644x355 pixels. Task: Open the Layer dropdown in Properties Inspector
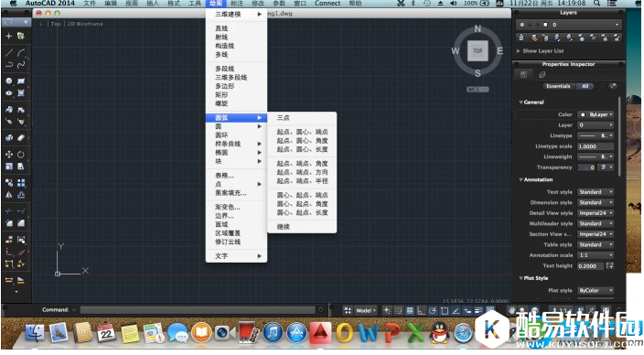596,125
